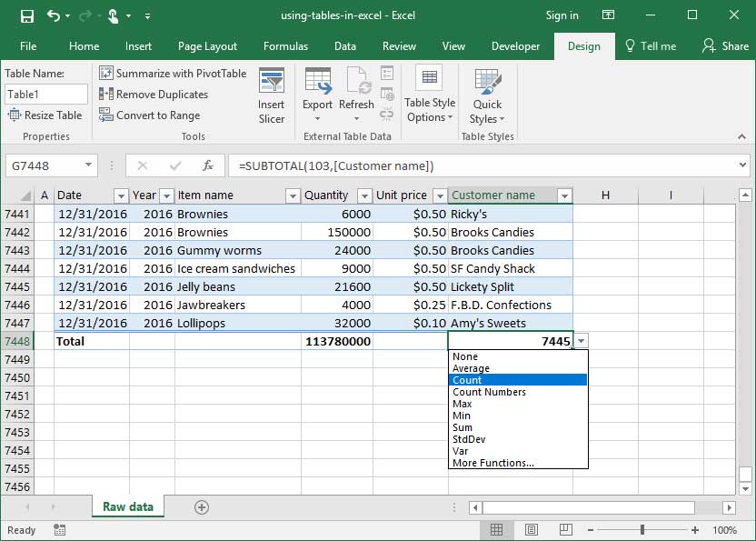The height and width of the screenshot is (541, 756).
Task: Edit the Table Name field
Action: [46, 95]
